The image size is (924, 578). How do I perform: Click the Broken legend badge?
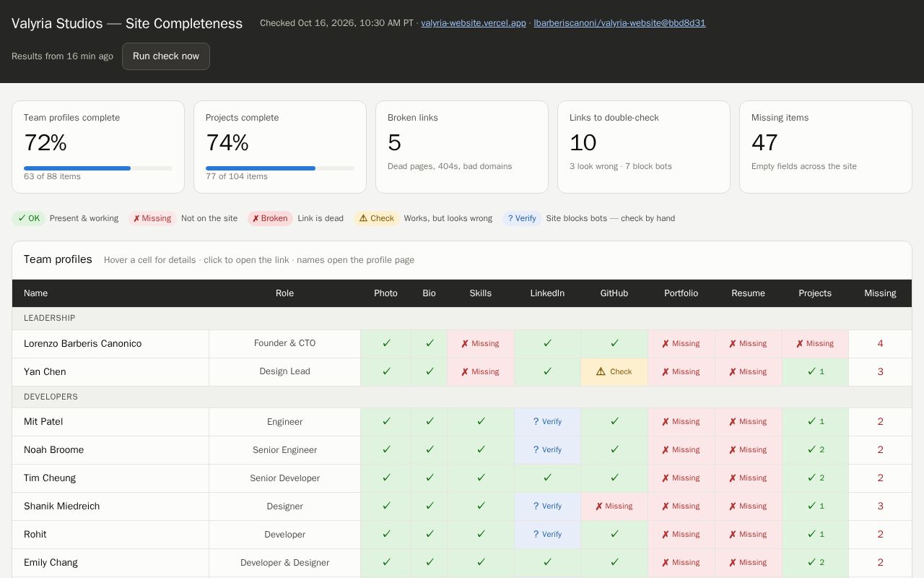click(x=270, y=218)
